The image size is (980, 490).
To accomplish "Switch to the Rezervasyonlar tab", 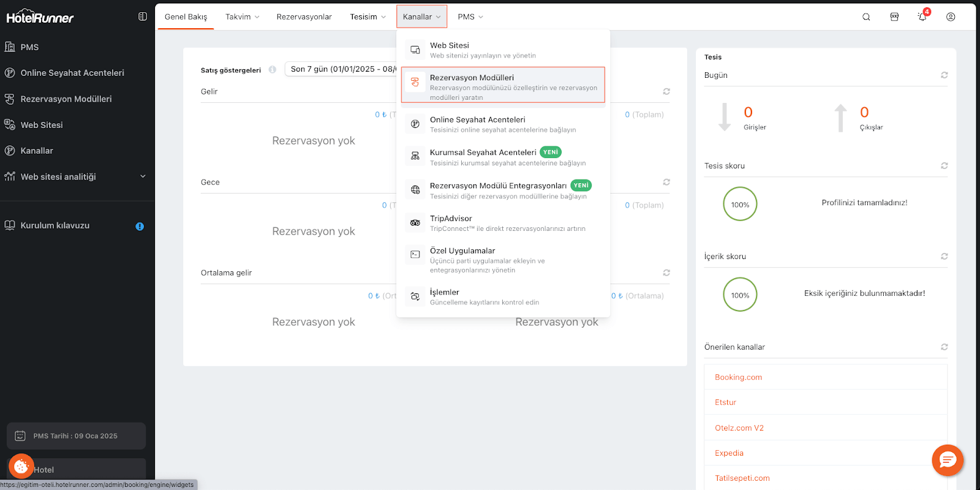I will [304, 17].
